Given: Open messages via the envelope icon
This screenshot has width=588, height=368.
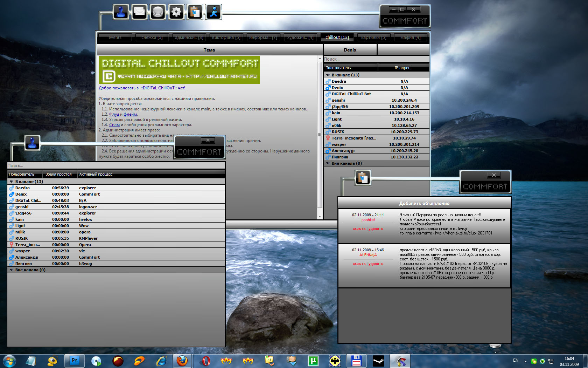Looking at the screenshot, I should pos(139,12).
